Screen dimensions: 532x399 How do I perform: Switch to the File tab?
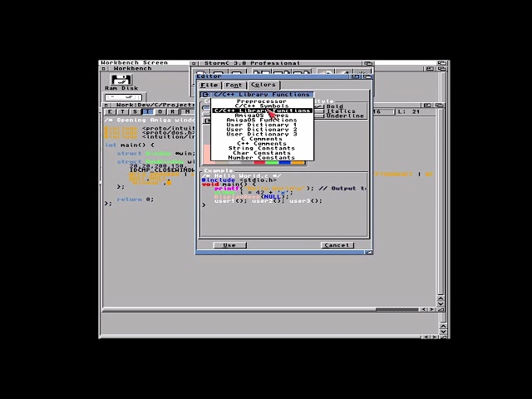click(209, 85)
